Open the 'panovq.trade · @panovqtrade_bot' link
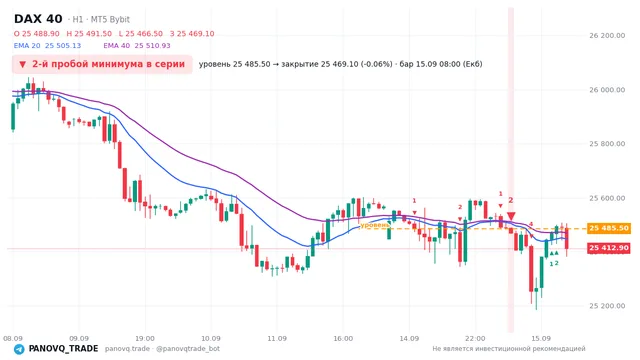This screenshot has width=640, height=360. point(162,349)
